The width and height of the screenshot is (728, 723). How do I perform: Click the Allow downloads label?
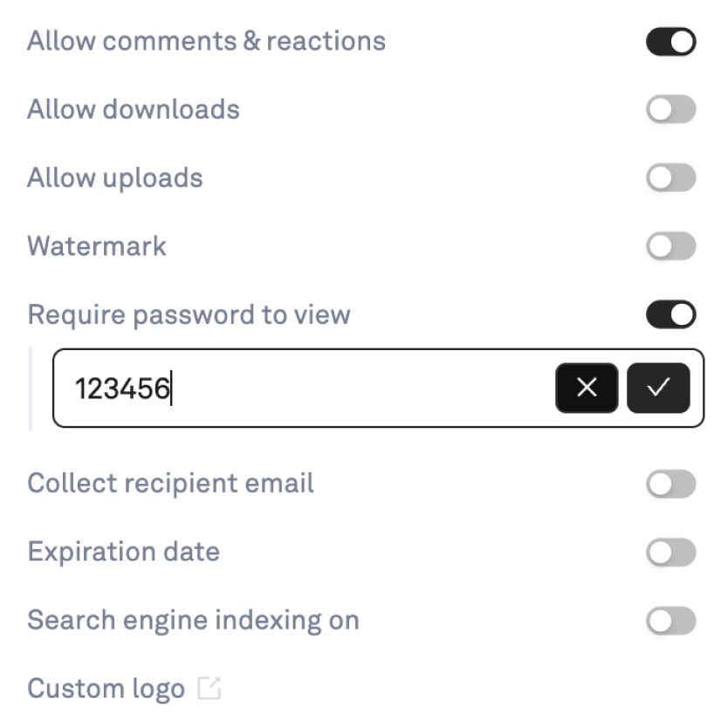pyautogui.click(x=133, y=110)
